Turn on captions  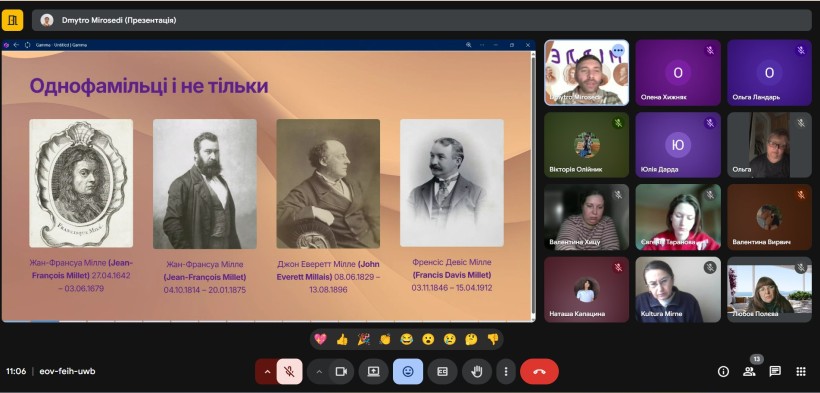pos(442,372)
